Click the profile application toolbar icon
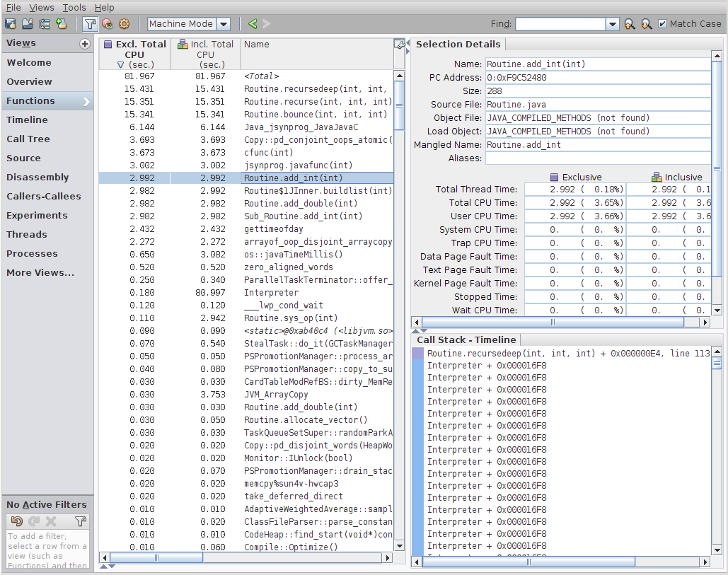728x575 pixels. pos(10,23)
